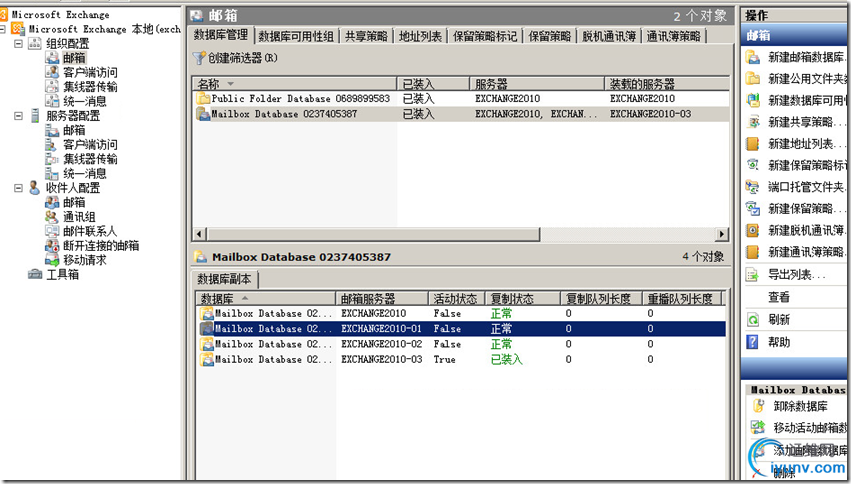The image size is (851, 484).
Task: Sort by the 名称 column header
Action: [x=295, y=84]
